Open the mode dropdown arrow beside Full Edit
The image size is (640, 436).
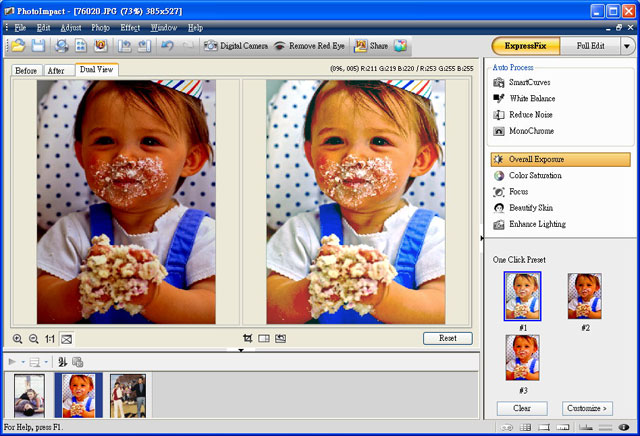click(x=627, y=46)
